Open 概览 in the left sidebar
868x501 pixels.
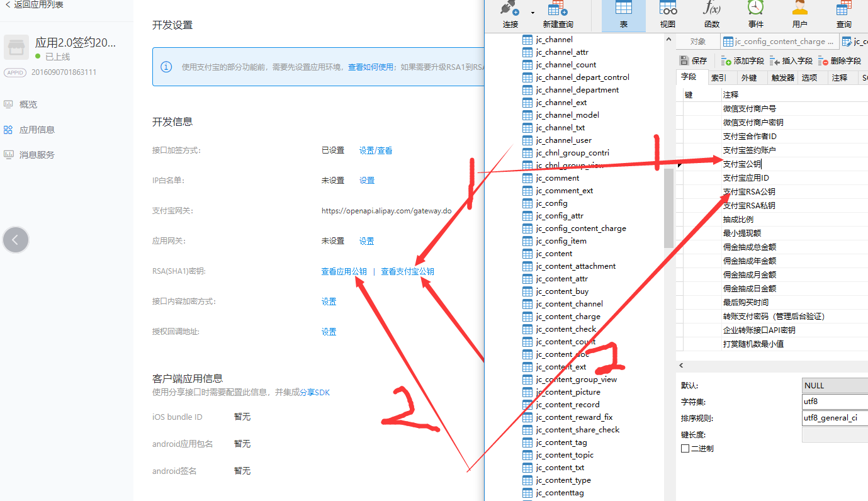[x=28, y=104]
